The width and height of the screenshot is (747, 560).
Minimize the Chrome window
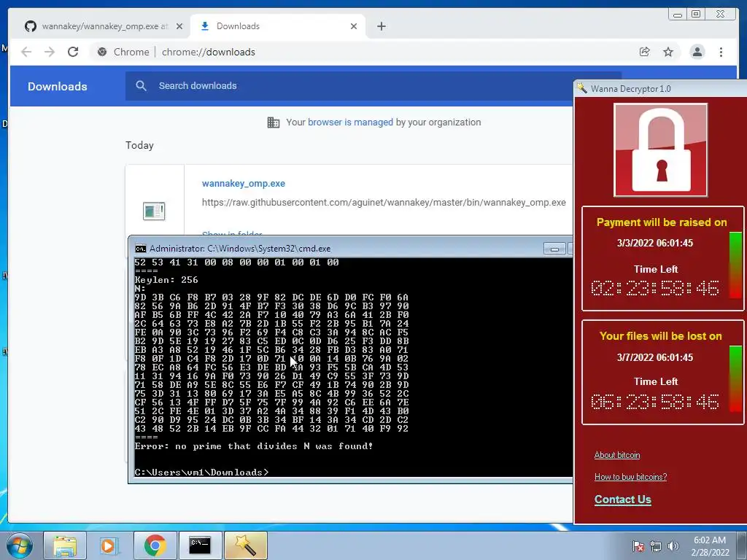click(x=678, y=15)
